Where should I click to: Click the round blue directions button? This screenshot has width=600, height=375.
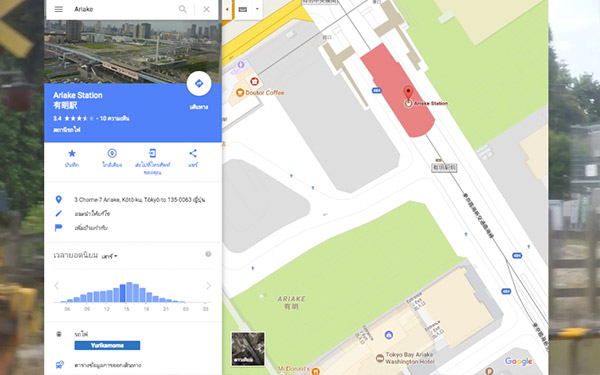point(199,83)
